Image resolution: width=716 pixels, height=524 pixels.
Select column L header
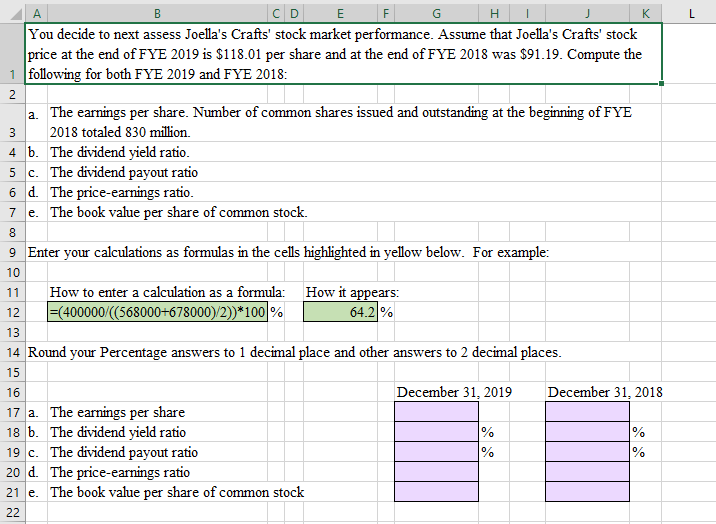coord(691,14)
